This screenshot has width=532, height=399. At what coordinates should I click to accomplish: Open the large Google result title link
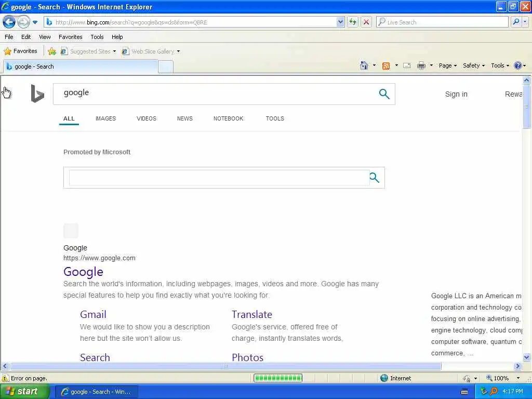tap(83, 272)
